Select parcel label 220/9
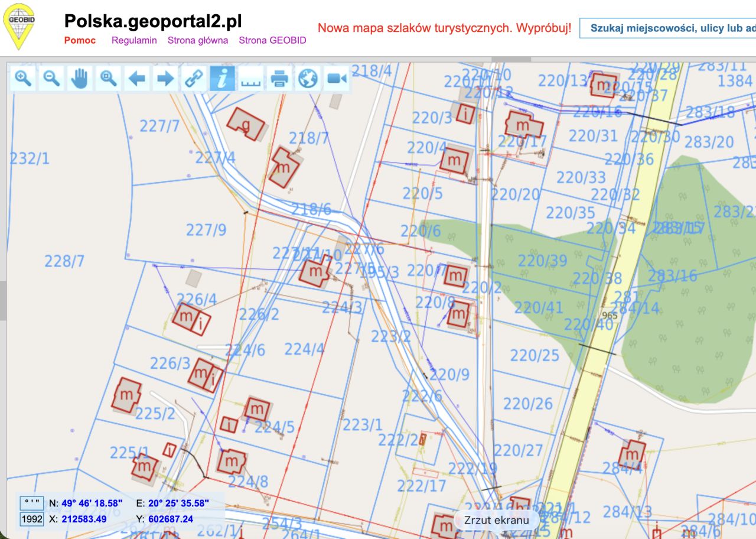Image resolution: width=756 pixels, height=539 pixels. click(x=449, y=374)
